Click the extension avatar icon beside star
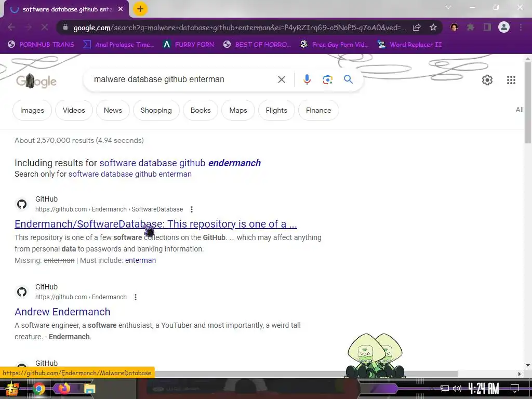The width and height of the screenshot is (532, 399). pyautogui.click(x=454, y=27)
